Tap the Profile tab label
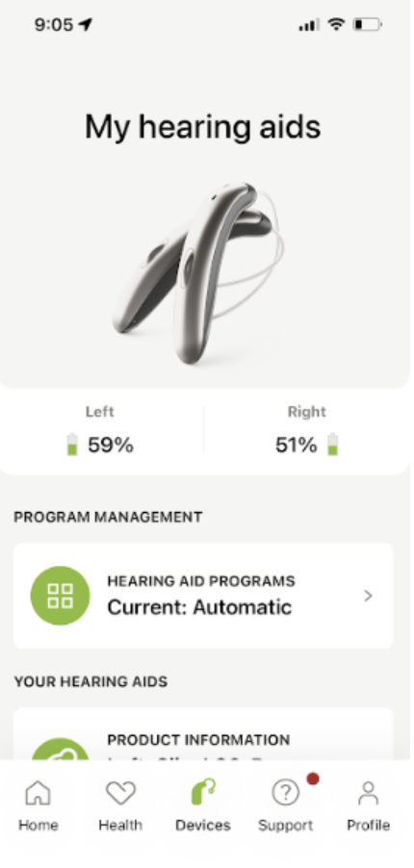The width and height of the screenshot is (414, 868). coord(368,825)
